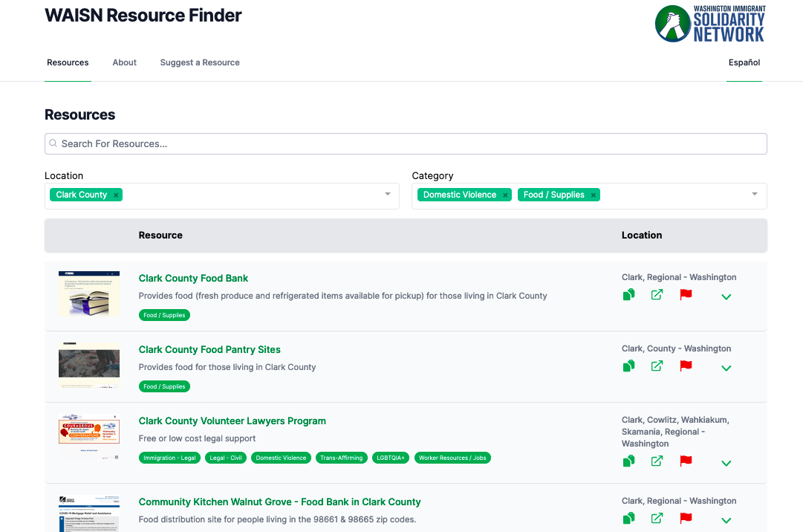Open the Category dropdown arrow
The width and height of the screenshot is (803, 532).
[x=755, y=194]
